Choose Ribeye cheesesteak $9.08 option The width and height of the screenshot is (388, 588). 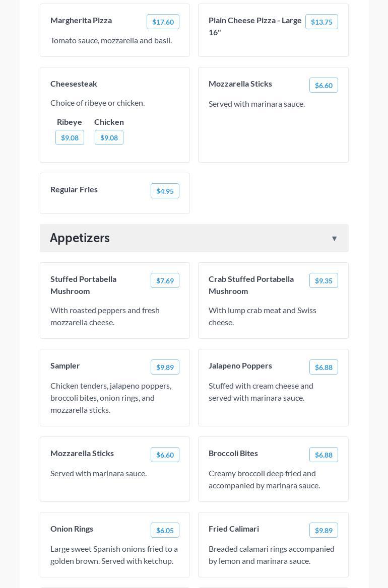point(70,137)
